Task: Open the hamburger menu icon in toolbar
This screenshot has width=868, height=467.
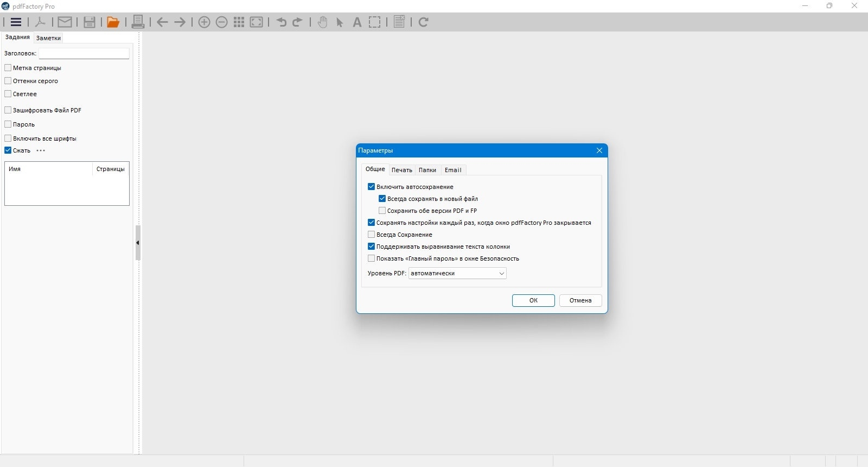Action: (16, 22)
